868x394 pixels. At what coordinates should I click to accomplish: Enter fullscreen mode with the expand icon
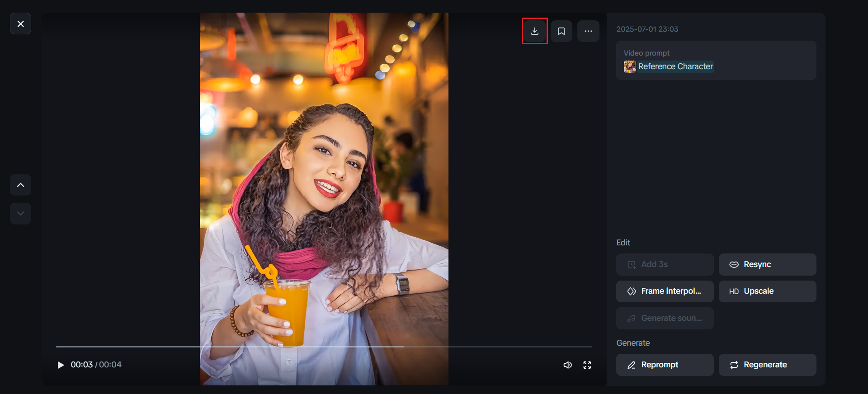587,365
